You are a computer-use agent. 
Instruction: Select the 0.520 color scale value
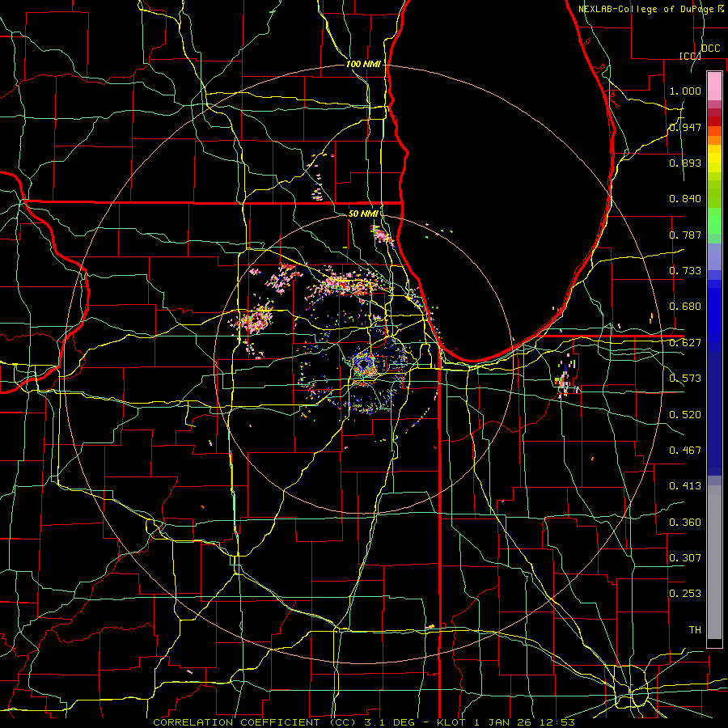(x=685, y=415)
